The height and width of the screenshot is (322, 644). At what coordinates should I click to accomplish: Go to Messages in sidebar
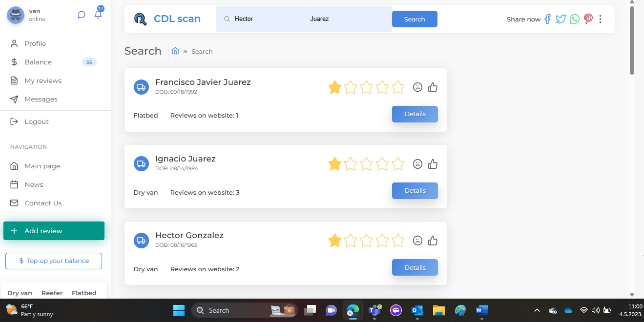(41, 99)
